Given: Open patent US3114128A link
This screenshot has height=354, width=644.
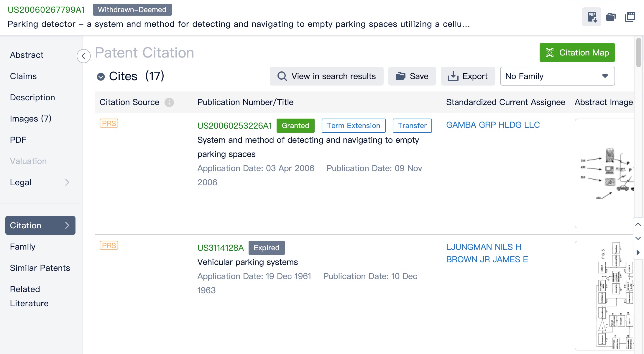Looking at the screenshot, I should (221, 248).
